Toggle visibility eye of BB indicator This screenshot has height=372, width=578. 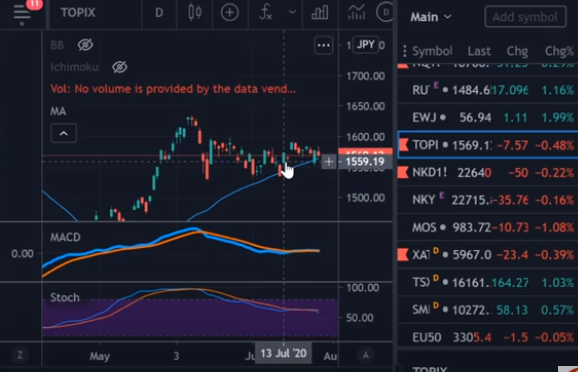coord(85,45)
